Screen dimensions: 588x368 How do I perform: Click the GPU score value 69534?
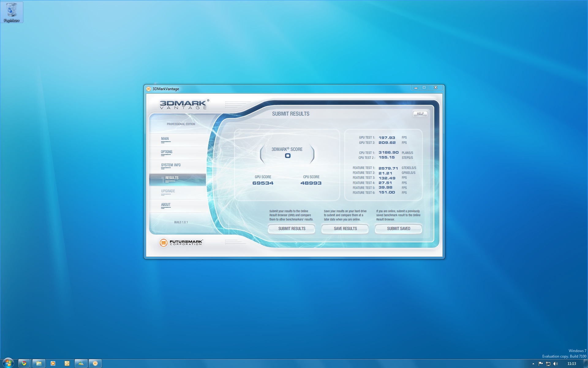263,183
